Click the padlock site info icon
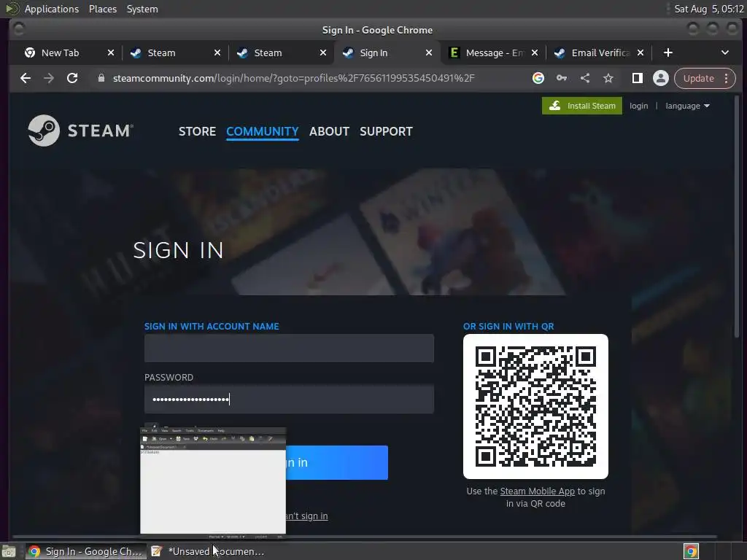 (x=101, y=78)
